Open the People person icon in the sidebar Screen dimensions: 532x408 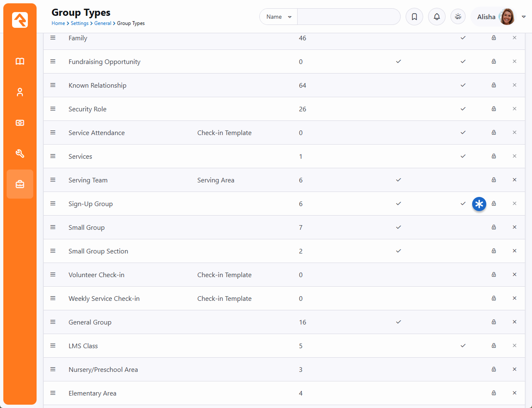(x=20, y=92)
